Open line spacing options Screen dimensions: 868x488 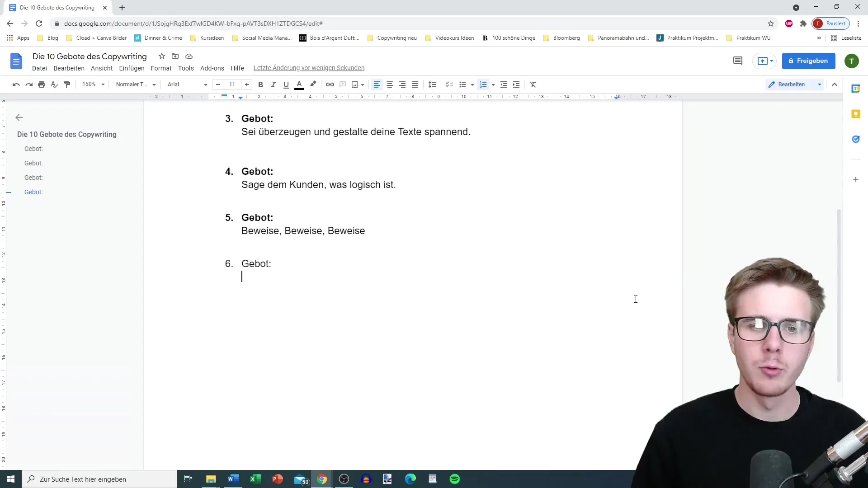pyautogui.click(x=433, y=84)
